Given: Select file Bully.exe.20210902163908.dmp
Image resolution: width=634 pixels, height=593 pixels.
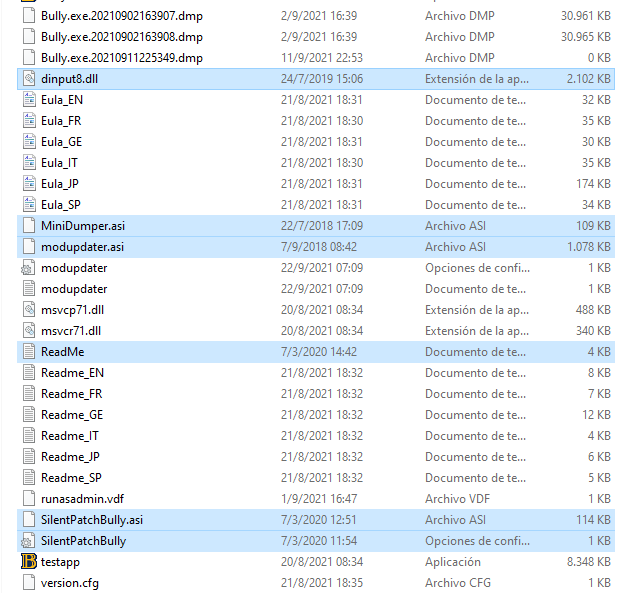Looking at the screenshot, I should point(122,37).
